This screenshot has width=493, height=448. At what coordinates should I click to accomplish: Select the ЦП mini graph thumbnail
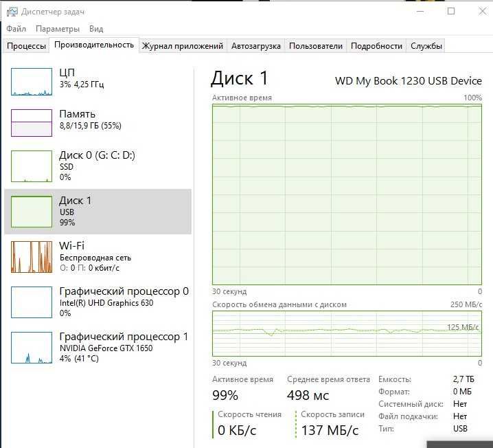(x=32, y=82)
